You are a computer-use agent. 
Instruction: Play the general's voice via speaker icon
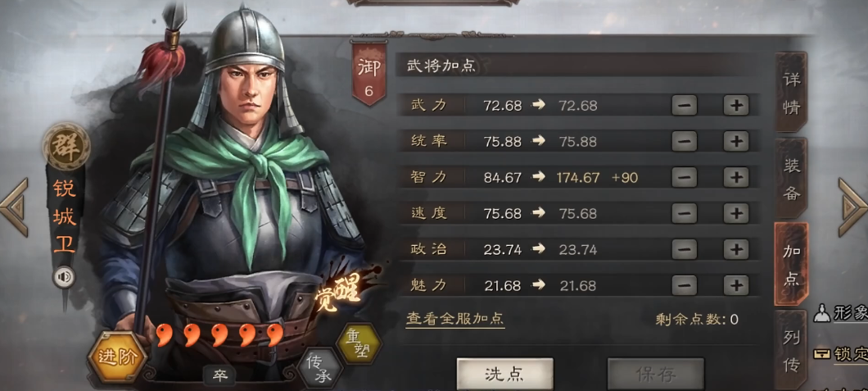coord(64,277)
